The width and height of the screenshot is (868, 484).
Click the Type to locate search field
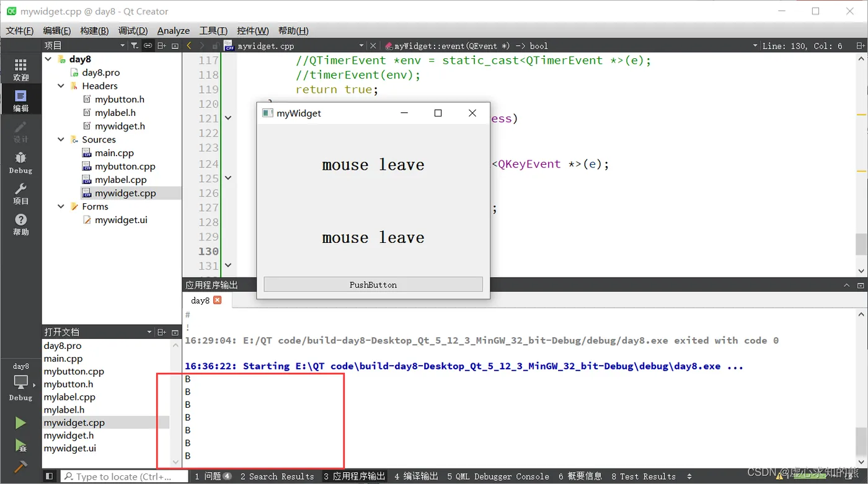click(123, 476)
